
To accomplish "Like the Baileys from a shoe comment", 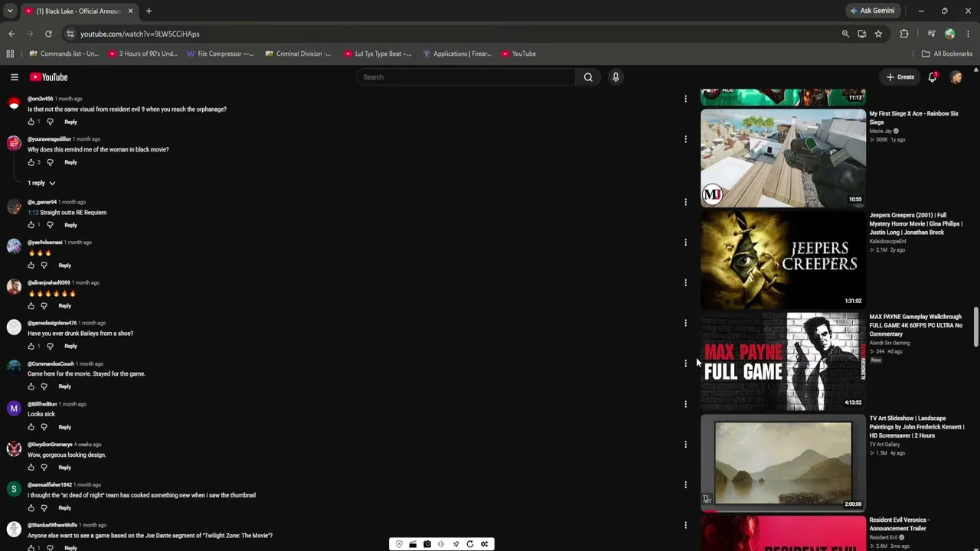I will (x=31, y=346).
